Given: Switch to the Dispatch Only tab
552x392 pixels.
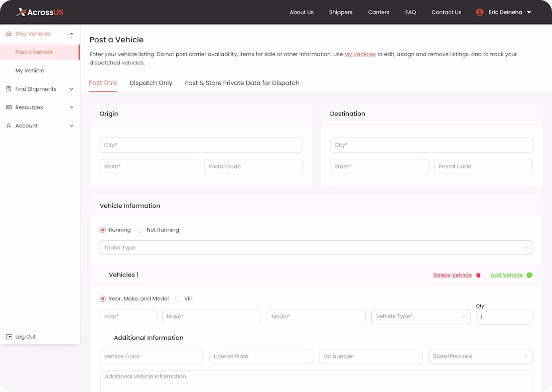Looking at the screenshot, I should pyautogui.click(x=151, y=83).
